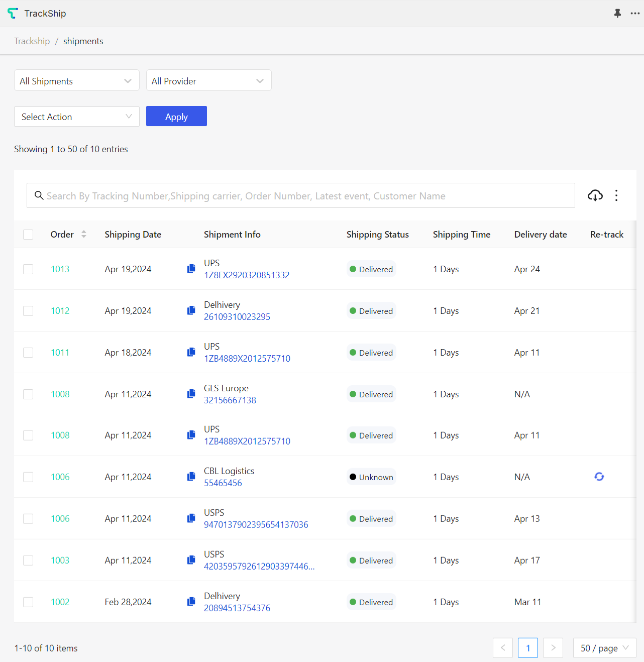This screenshot has width=644, height=662.
Task: Click the search magnifier icon
Action: 39,195
